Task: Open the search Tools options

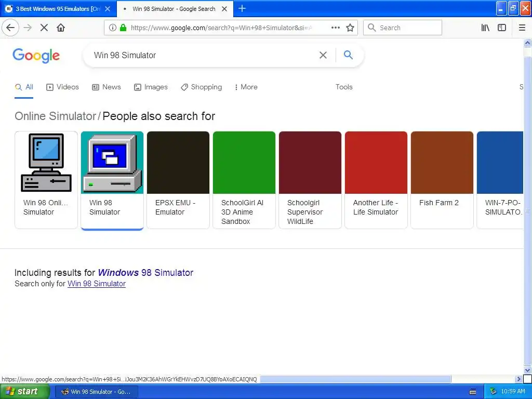Action: (344, 87)
